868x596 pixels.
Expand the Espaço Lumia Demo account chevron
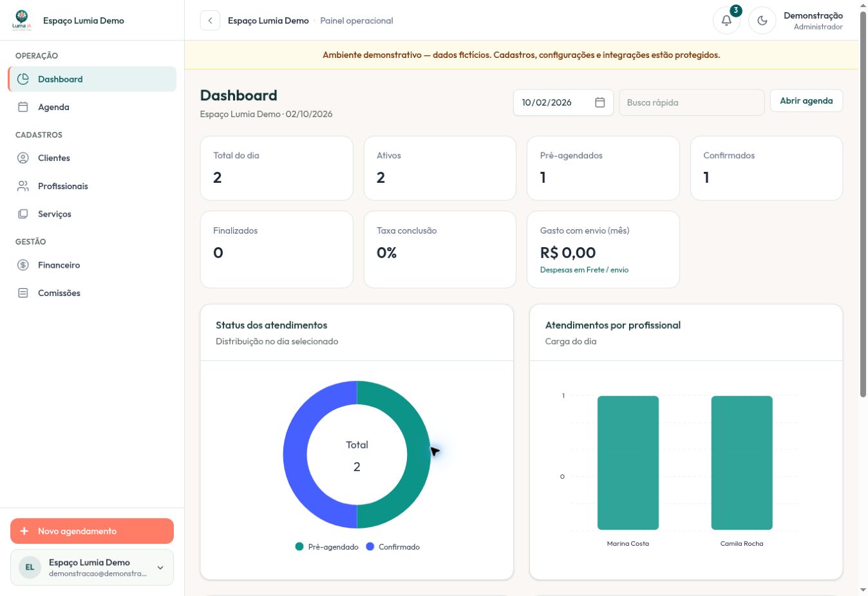tap(160, 568)
